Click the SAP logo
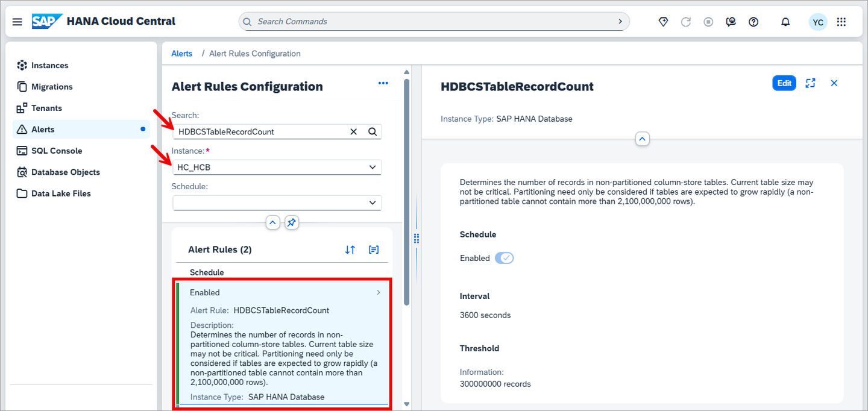This screenshot has width=868, height=411. tap(47, 22)
